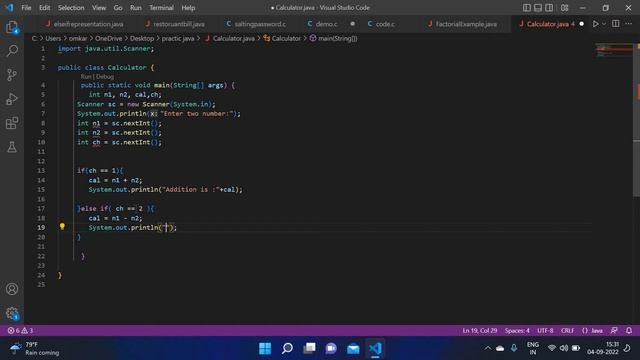Open the Edit menu
The image size is (640, 360).
click(44, 8)
